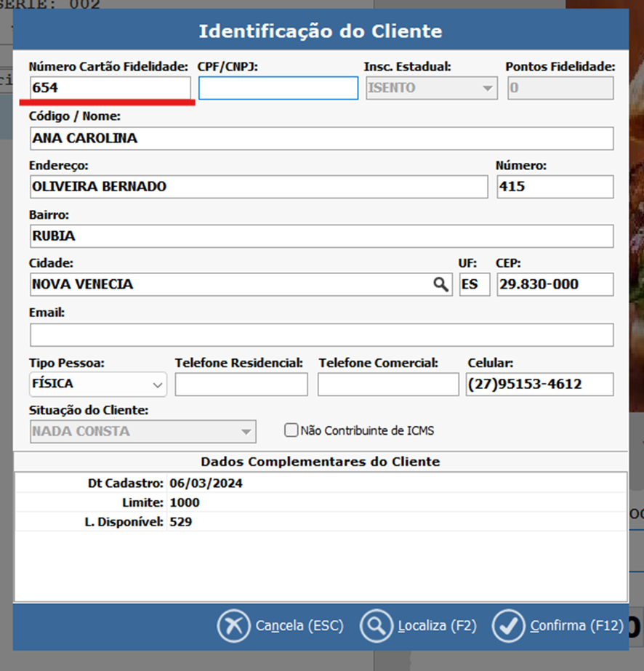The width and height of the screenshot is (644, 671).
Task: Click the Confirma checkmark icon
Action: click(509, 625)
